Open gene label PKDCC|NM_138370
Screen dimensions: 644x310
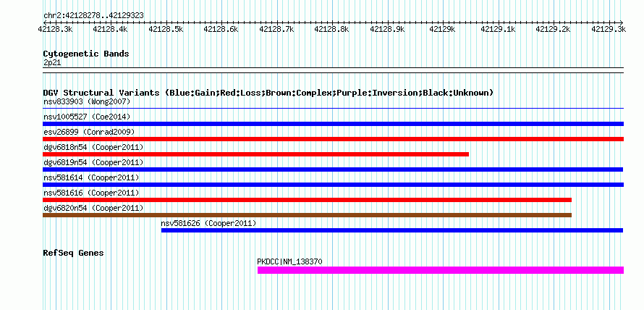(x=290, y=261)
